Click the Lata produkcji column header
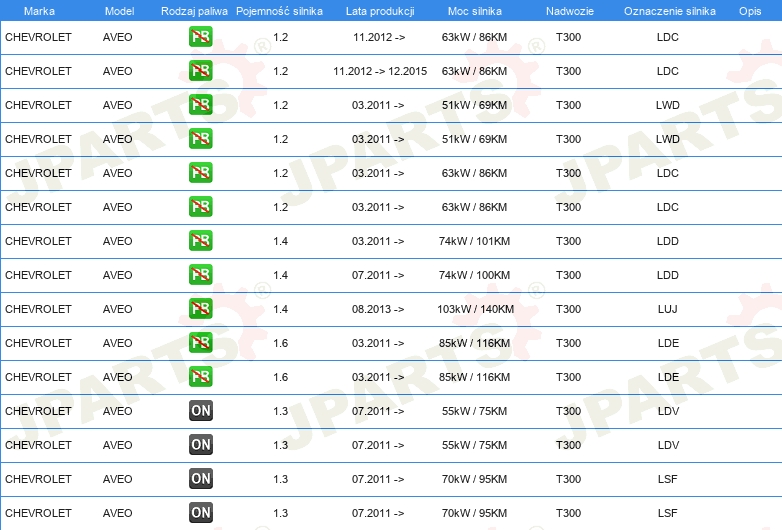This screenshot has height=530, width=782. pos(379,10)
